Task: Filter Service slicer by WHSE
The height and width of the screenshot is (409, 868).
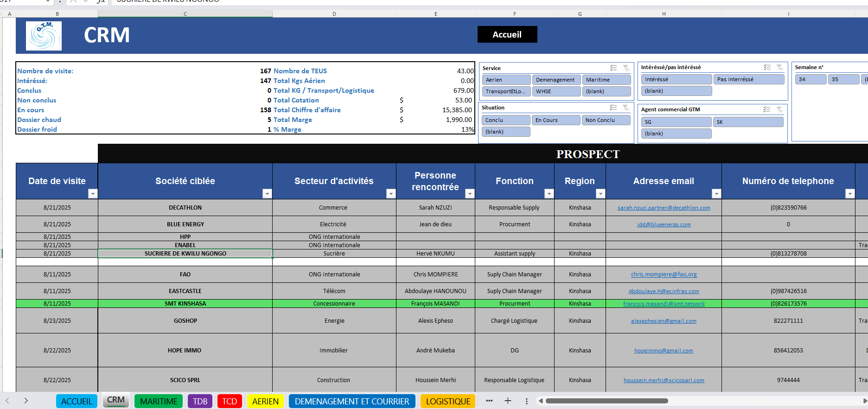Action: (x=556, y=91)
